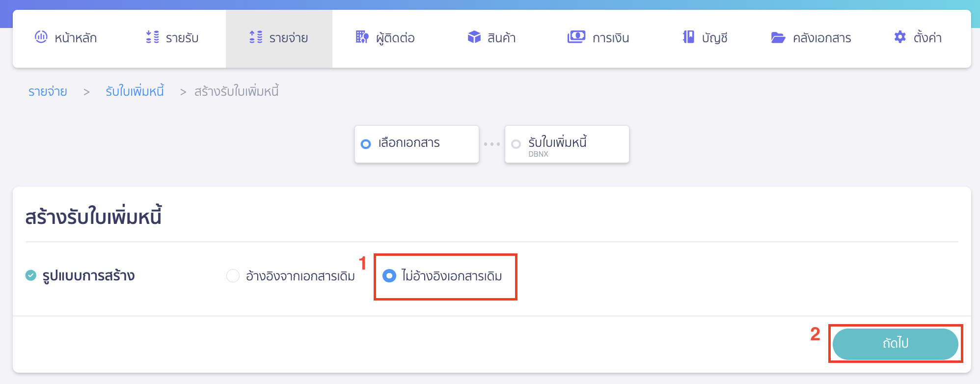Click the หน้าหลัก dashboard icon
Image resolution: width=980 pixels, height=384 pixels.
(x=41, y=37)
